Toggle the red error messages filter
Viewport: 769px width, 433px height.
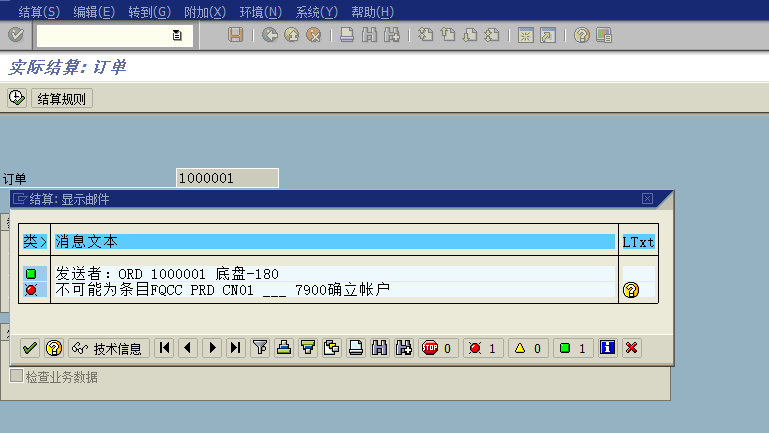coord(483,348)
